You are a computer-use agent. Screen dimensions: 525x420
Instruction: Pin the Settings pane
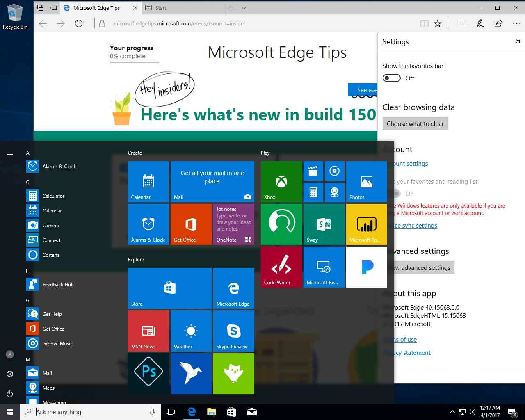517,41
